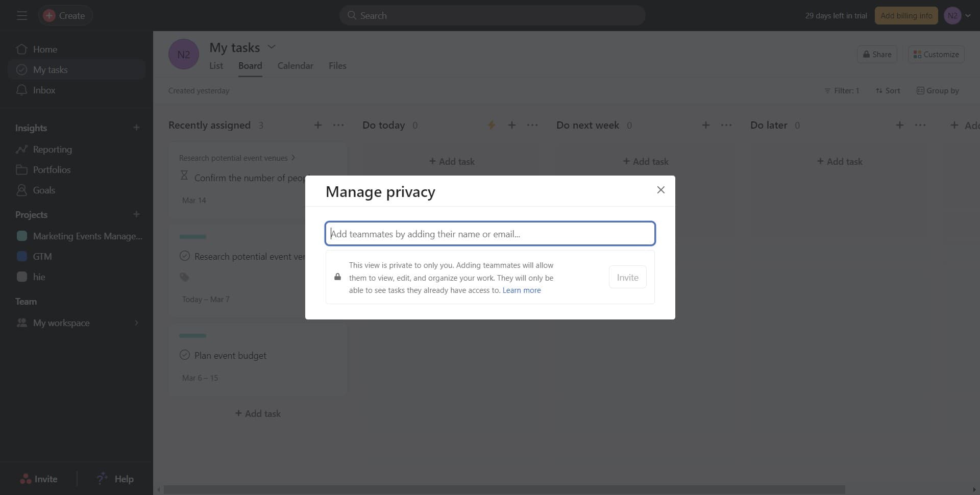
Task: Expand the My workspace entry
Action: pos(136,323)
